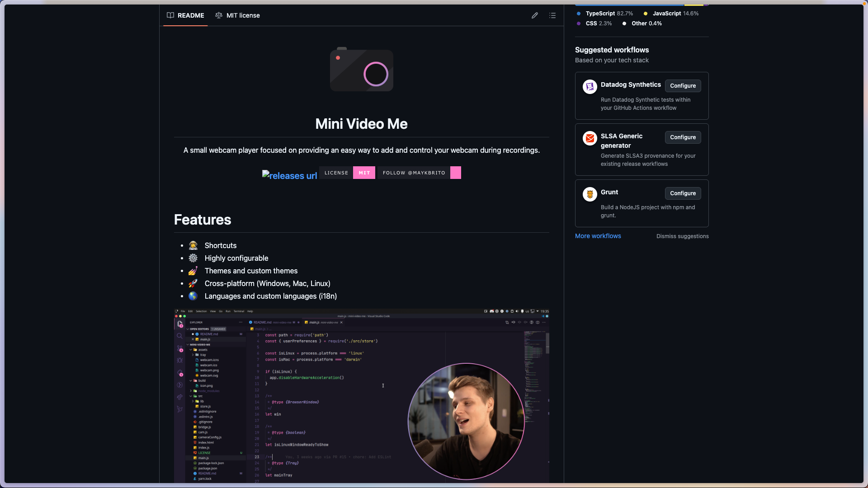Click the pencil edit README icon

tap(535, 15)
